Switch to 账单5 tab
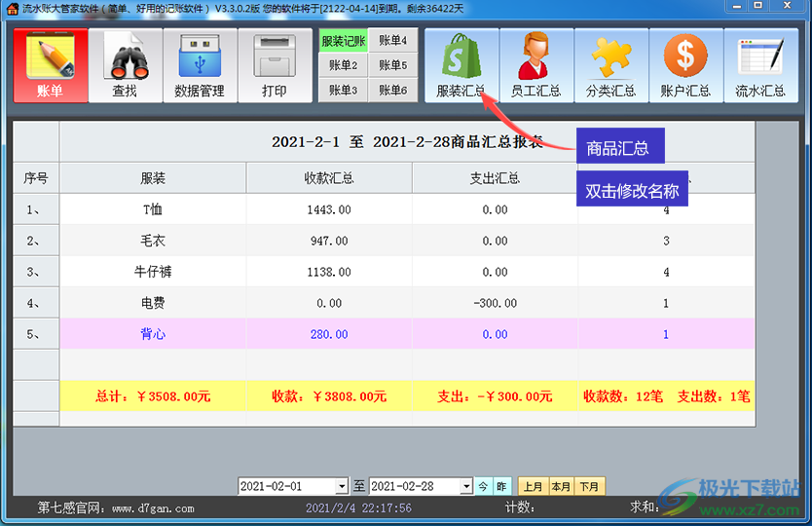812x526 pixels. (x=393, y=65)
